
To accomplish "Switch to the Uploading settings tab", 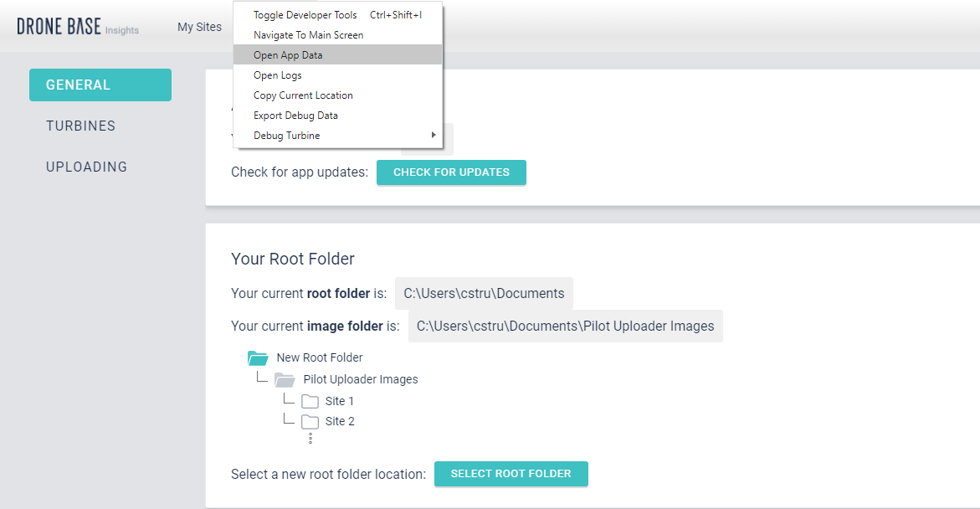I will (x=86, y=167).
